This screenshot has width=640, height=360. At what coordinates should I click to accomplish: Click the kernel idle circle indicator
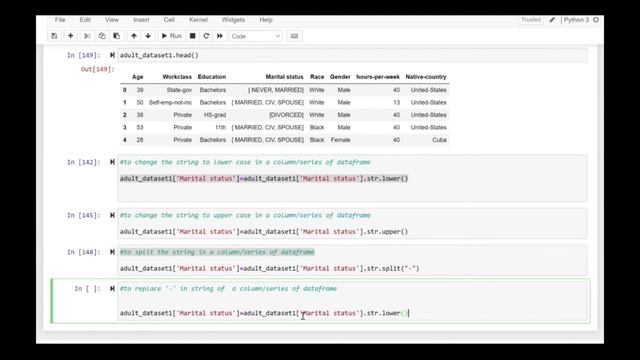pos(596,20)
